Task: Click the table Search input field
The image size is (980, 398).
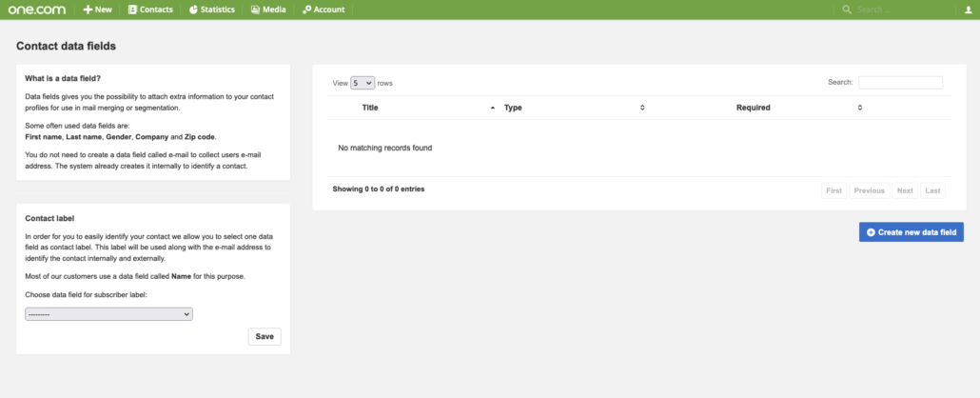Action: [x=901, y=83]
